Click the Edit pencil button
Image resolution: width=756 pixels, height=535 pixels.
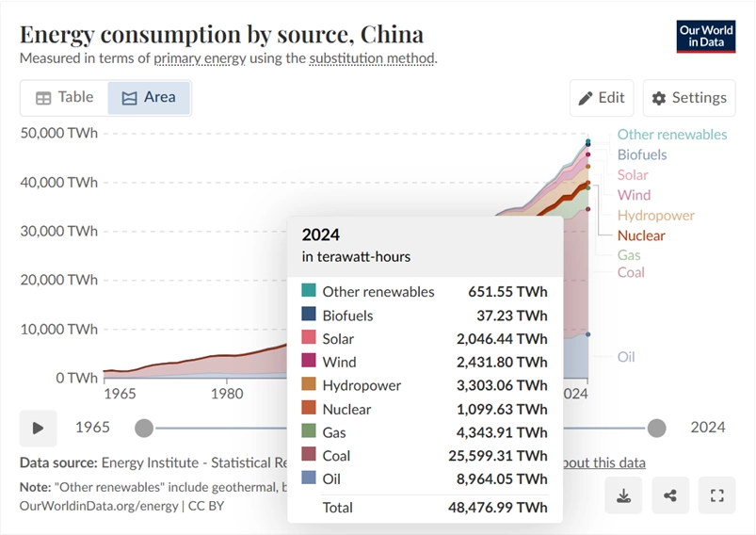click(x=602, y=98)
